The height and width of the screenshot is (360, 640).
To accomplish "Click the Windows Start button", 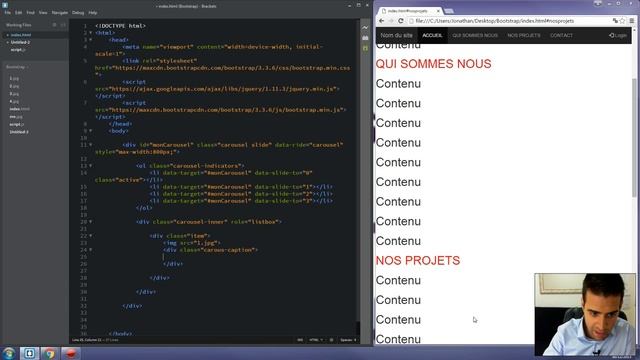I will pos(9,353).
